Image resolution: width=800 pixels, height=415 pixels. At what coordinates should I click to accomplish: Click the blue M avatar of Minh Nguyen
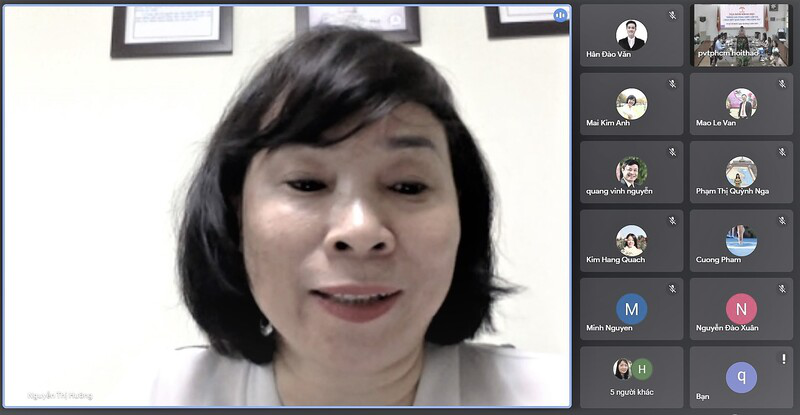[x=631, y=308]
